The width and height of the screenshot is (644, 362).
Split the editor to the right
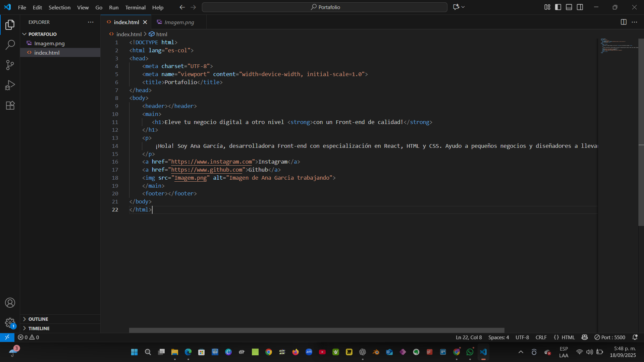tap(624, 22)
